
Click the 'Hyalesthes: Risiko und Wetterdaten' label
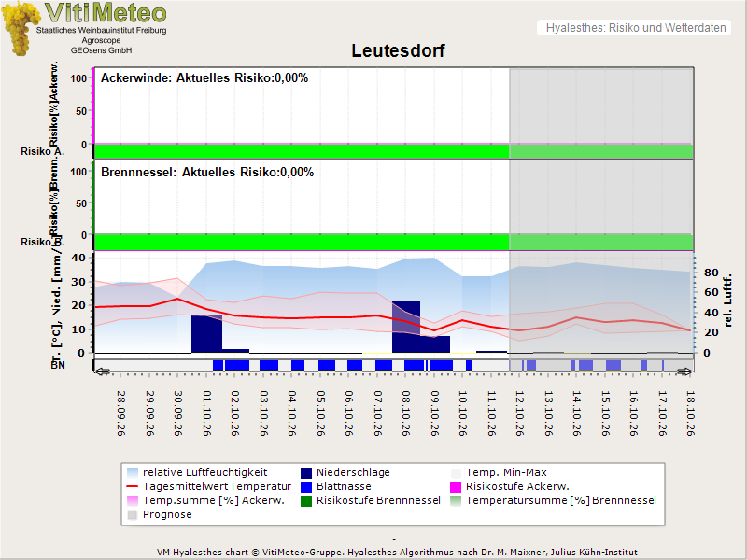click(636, 28)
